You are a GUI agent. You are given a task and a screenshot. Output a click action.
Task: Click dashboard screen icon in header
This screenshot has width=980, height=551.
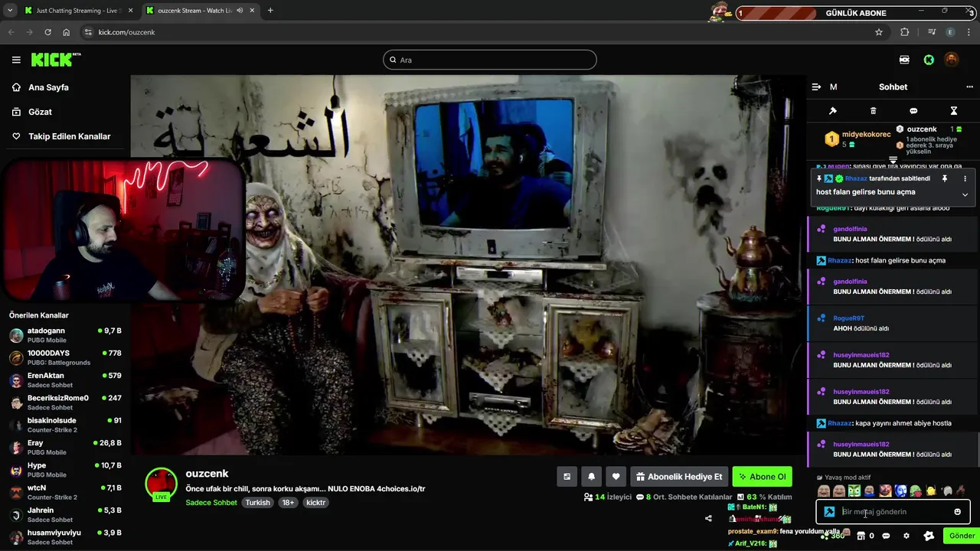click(x=904, y=60)
